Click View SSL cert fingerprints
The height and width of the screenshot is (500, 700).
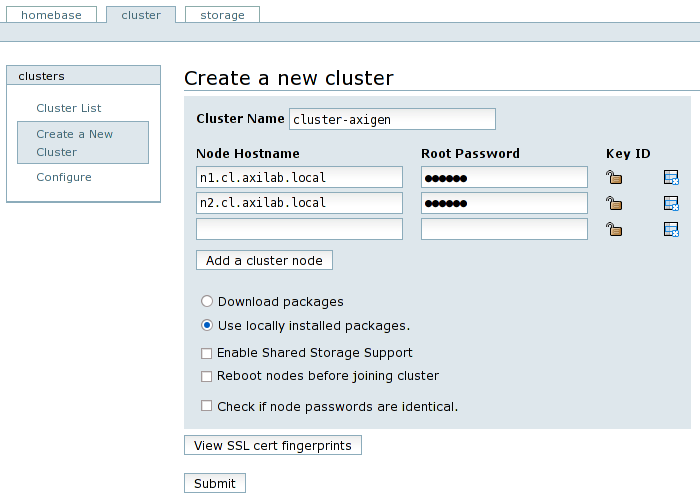[272, 445]
